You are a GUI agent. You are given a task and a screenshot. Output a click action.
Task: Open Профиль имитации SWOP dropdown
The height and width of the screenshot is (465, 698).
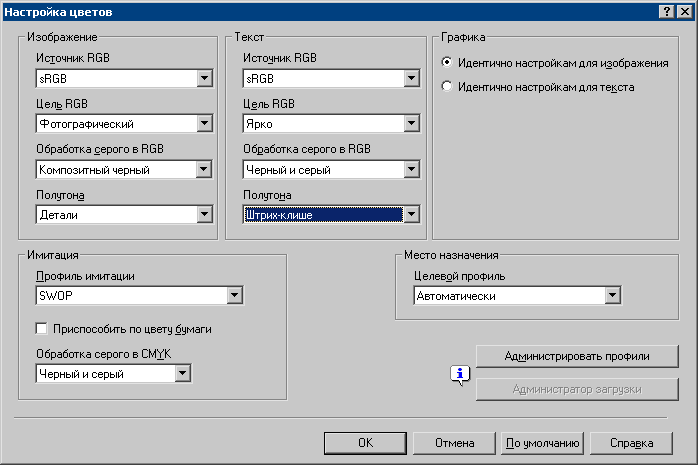click(x=139, y=295)
